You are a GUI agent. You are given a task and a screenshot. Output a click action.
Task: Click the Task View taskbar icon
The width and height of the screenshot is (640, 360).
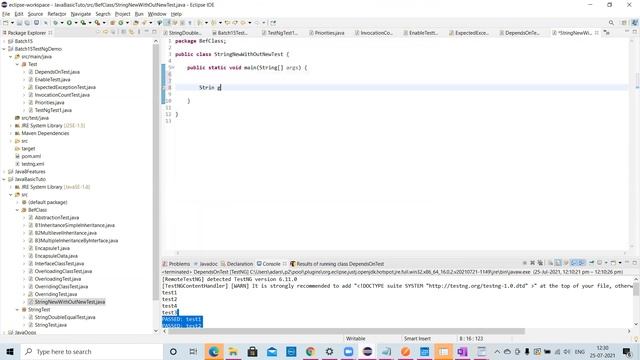[193, 351]
